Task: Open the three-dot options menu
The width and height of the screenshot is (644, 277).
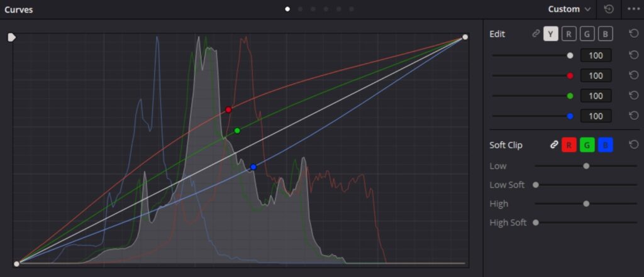Action: pos(634,9)
